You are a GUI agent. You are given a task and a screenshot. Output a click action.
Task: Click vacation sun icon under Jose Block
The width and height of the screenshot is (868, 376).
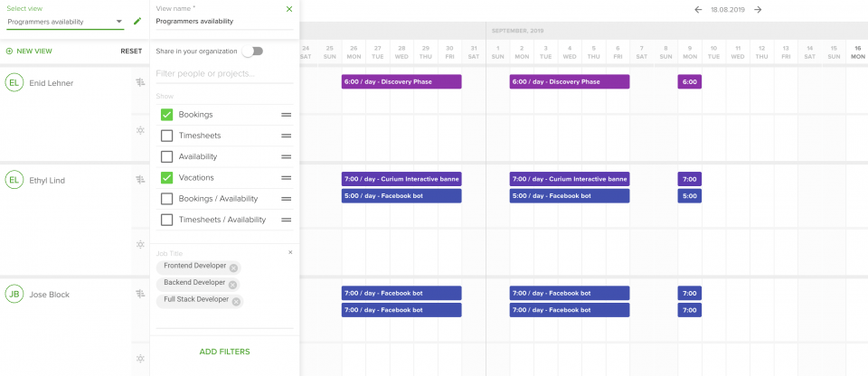coord(141,358)
